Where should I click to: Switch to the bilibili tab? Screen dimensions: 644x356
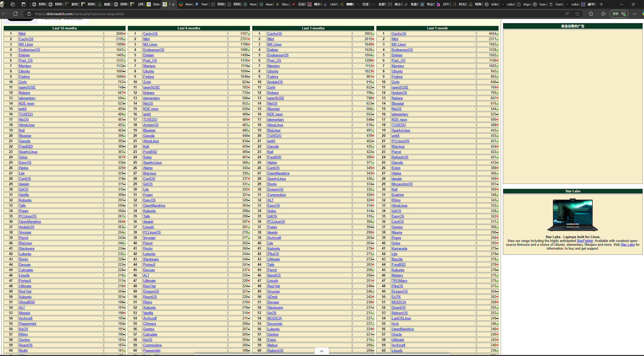point(492,4)
